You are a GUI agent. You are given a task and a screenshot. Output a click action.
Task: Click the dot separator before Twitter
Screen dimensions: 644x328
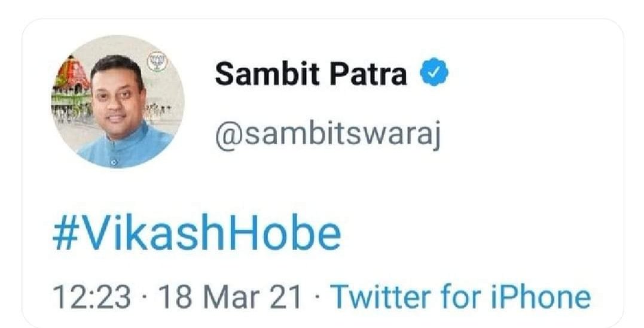coord(316,297)
